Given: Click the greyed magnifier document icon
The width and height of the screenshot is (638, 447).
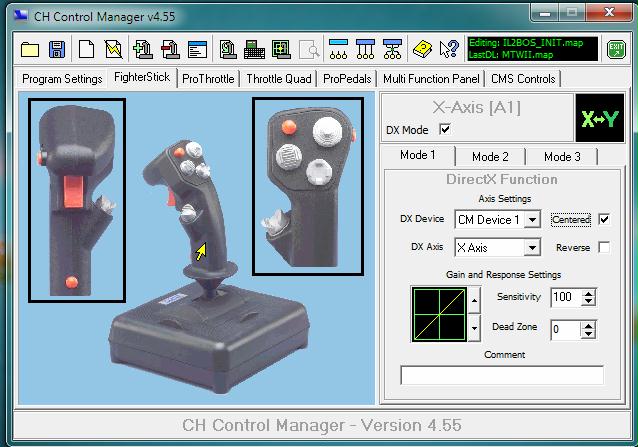Looking at the screenshot, I should coord(309,50).
